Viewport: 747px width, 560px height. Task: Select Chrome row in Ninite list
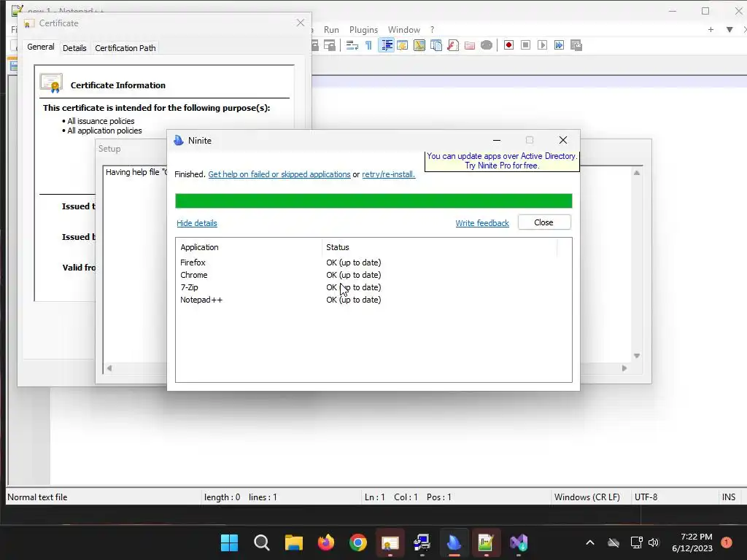tap(373, 275)
